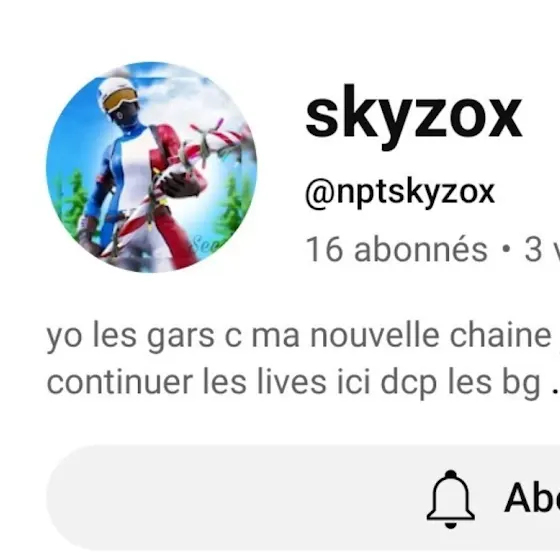Image resolution: width=560 pixels, height=560 pixels.
Task: Click the skier character's helmet in the avatar
Action: [x=118, y=88]
